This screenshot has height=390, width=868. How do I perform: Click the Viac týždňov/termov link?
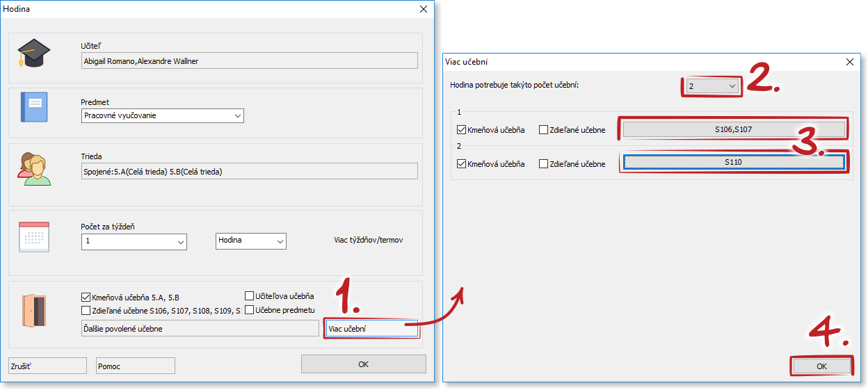(369, 241)
